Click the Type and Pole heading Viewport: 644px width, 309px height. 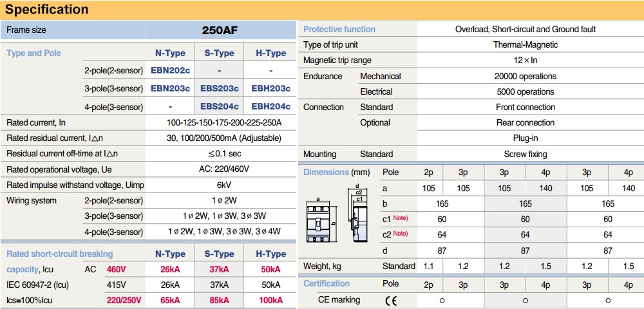33,53
